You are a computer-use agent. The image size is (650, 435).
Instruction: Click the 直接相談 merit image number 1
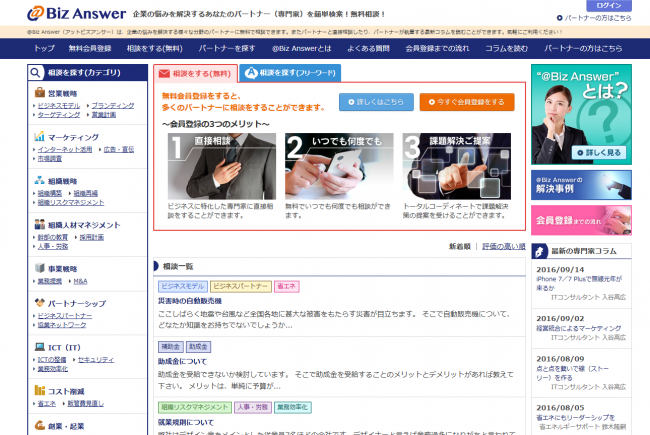pyautogui.click(x=222, y=166)
